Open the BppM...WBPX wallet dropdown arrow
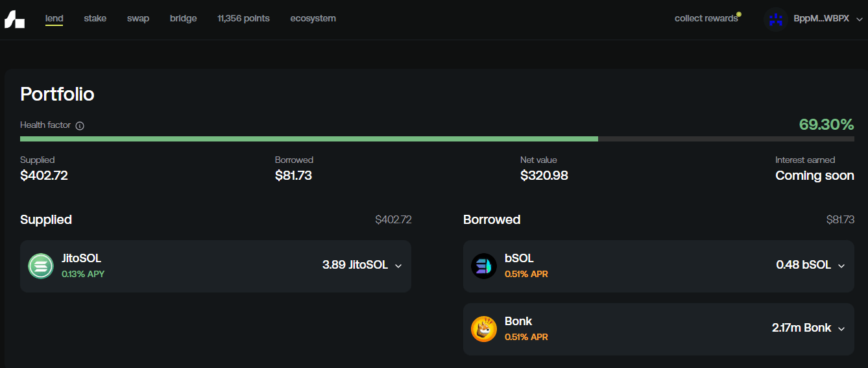 point(860,19)
